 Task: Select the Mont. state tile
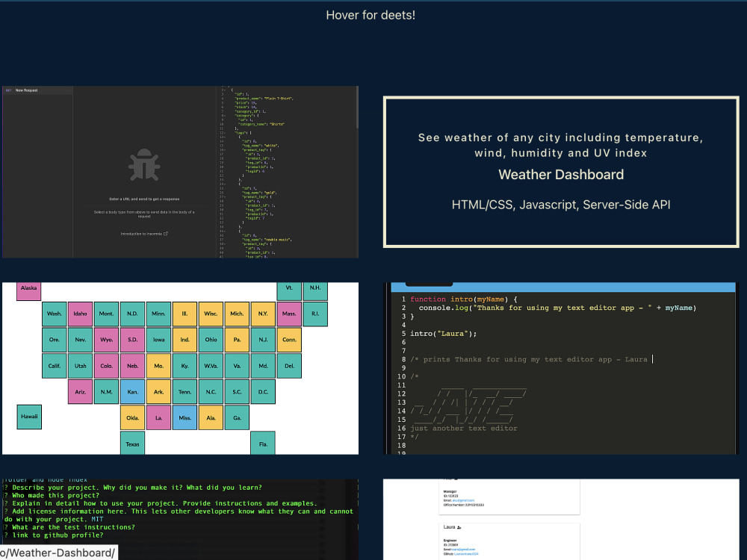click(x=106, y=314)
